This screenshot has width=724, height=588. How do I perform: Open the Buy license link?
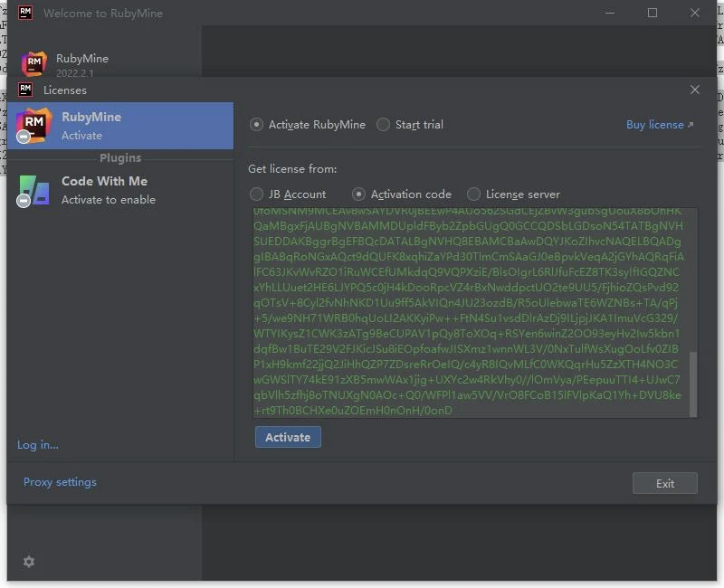coord(660,125)
